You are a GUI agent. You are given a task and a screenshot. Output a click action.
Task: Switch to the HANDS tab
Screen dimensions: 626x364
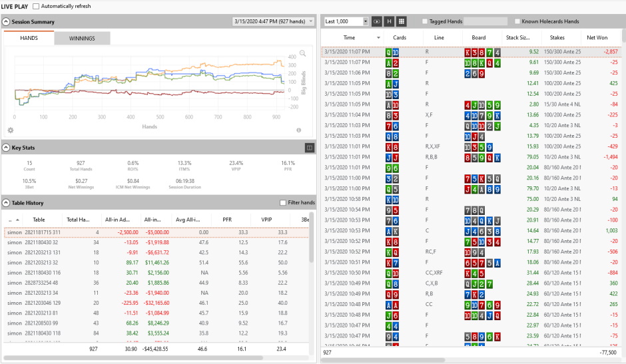[29, 38]
